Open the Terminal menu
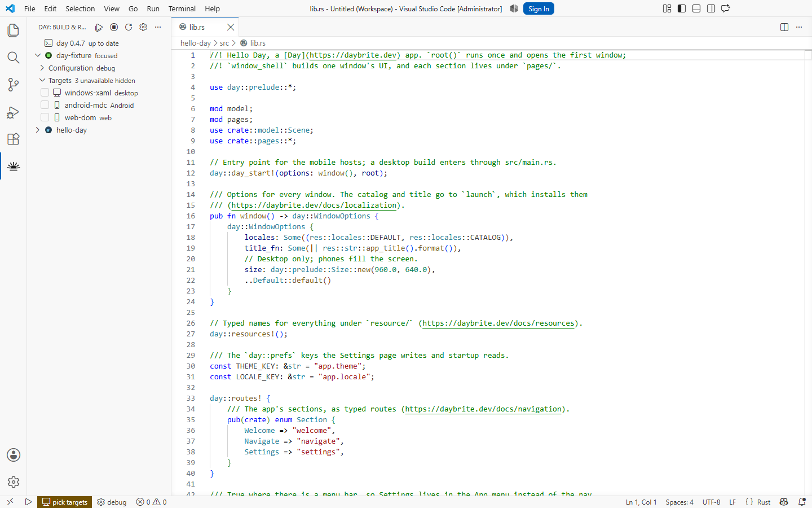Screen dimensions: 812x508 coord(182,8)
